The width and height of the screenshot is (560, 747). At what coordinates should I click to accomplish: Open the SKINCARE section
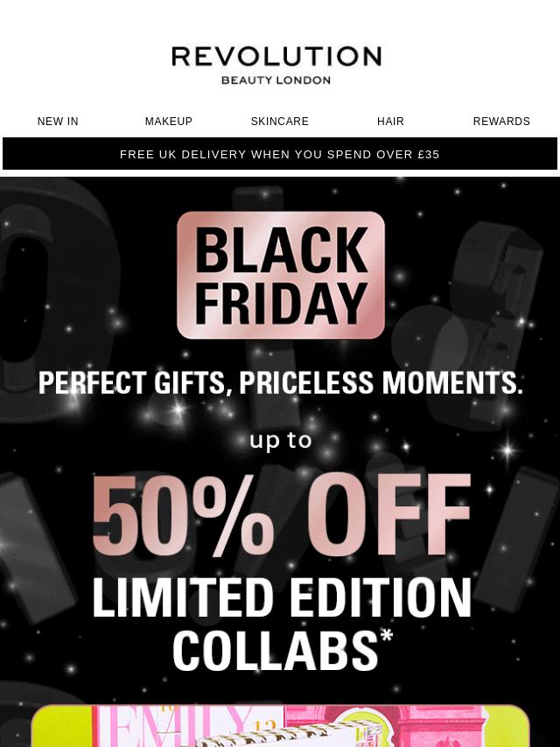(280, 122)
